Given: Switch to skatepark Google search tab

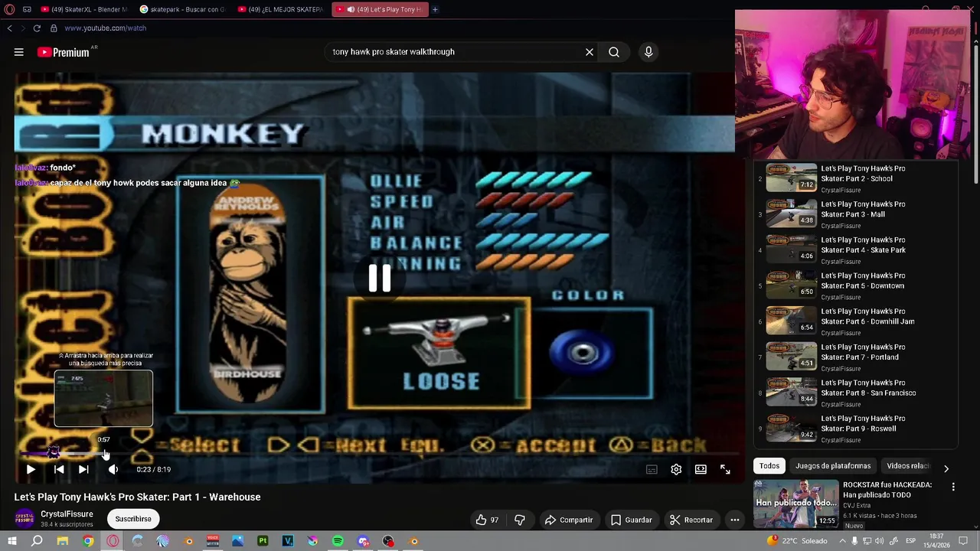Looking at the screenshot, I should 182,9.
